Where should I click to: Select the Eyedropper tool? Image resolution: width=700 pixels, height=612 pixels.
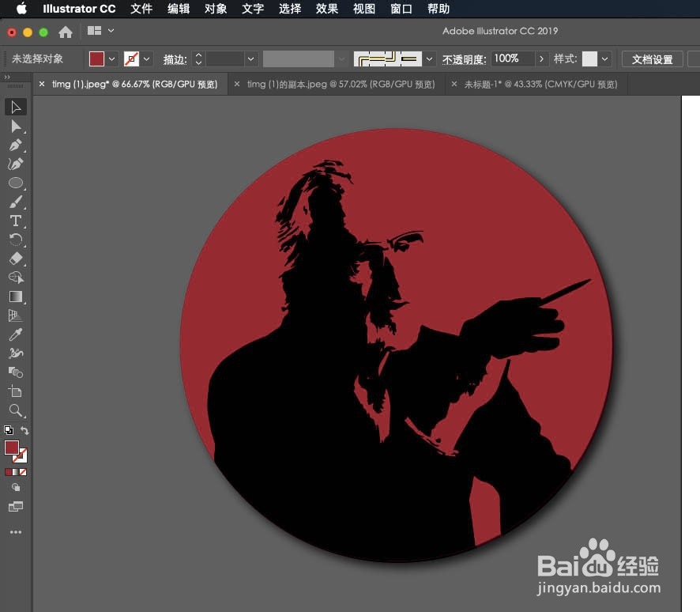pos(16,334)
